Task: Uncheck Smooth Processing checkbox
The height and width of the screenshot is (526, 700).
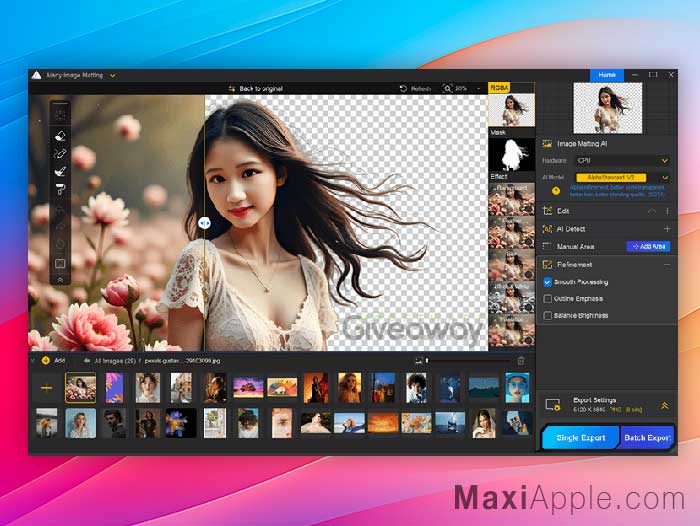Action: pyautogui.click(x=547, y=282)
